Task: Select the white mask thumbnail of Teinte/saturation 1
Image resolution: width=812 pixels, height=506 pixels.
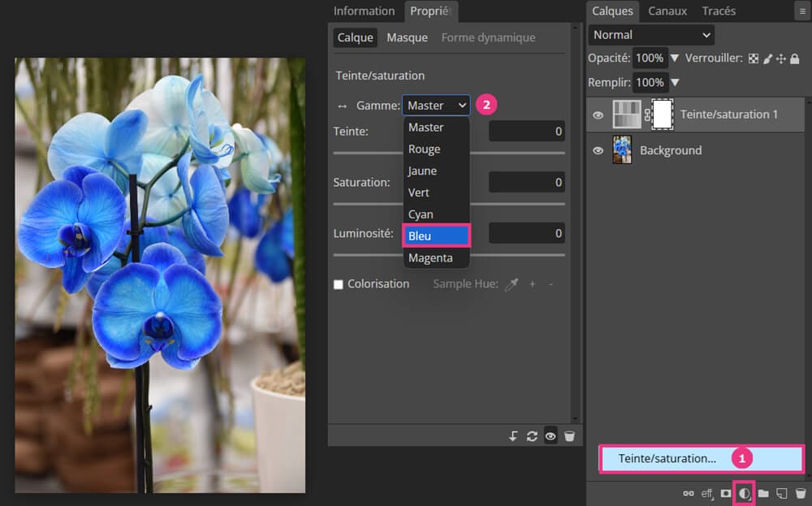Action: pos(663,115)
